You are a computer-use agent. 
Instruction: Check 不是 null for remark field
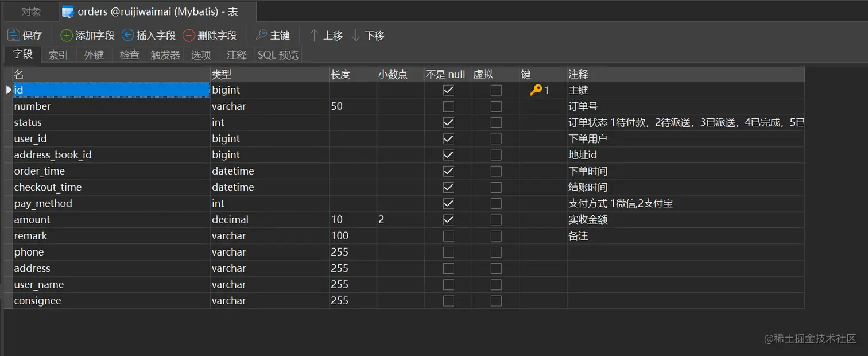pos(448,236)
